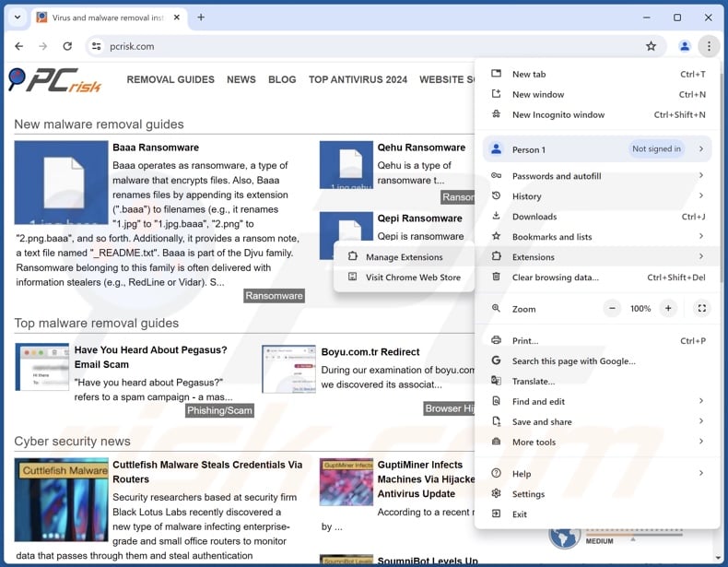
Task: Click the back navigation arrow
Action: coord(18,46)
